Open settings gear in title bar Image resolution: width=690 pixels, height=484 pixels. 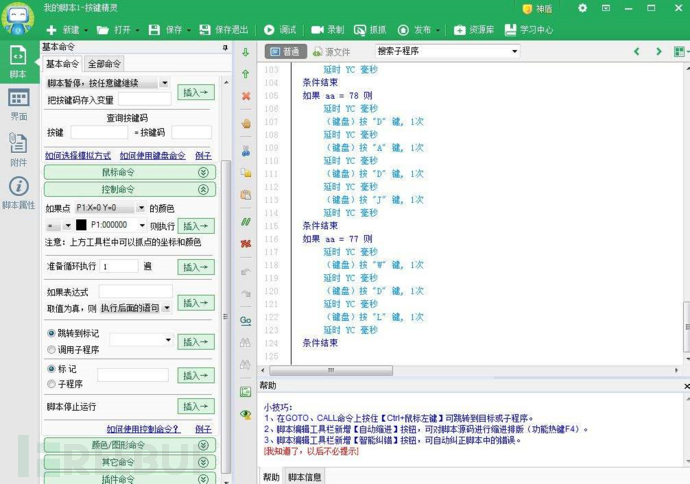(x=582, y=8)
